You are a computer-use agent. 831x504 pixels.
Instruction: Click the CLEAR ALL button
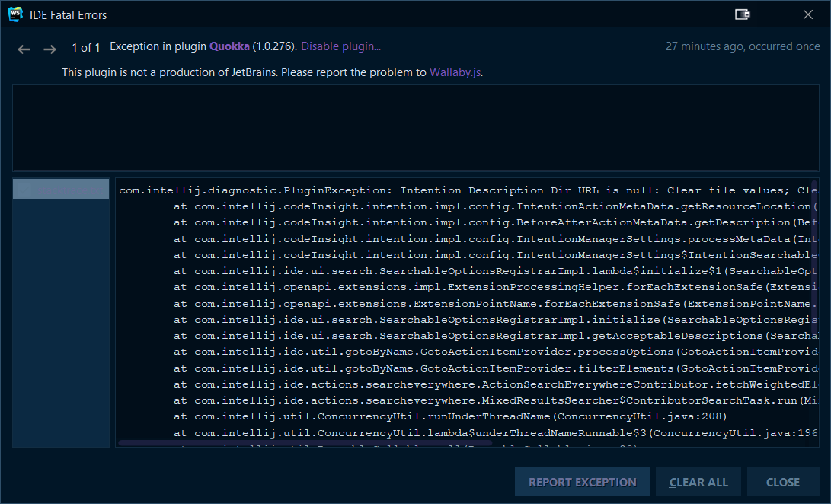click(698, 482)
